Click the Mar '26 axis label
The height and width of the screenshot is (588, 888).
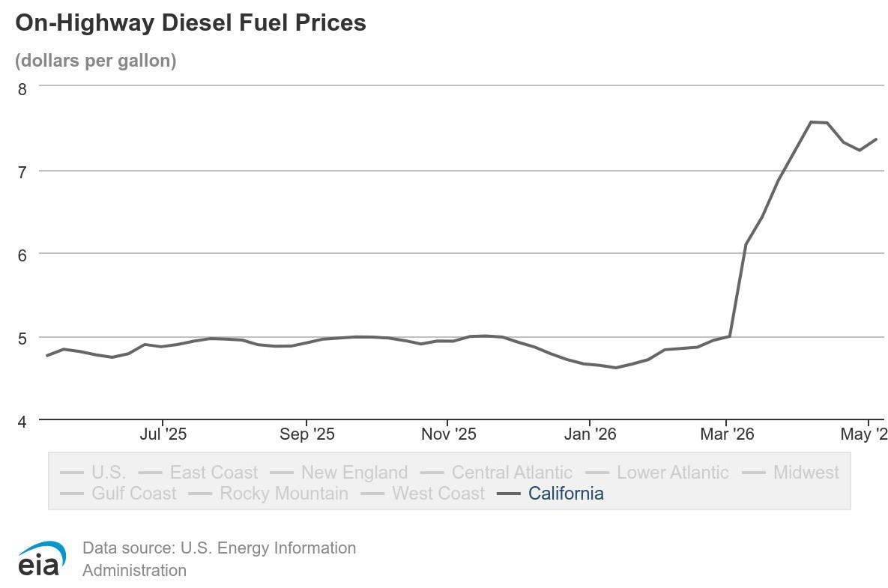coord(727,434)
